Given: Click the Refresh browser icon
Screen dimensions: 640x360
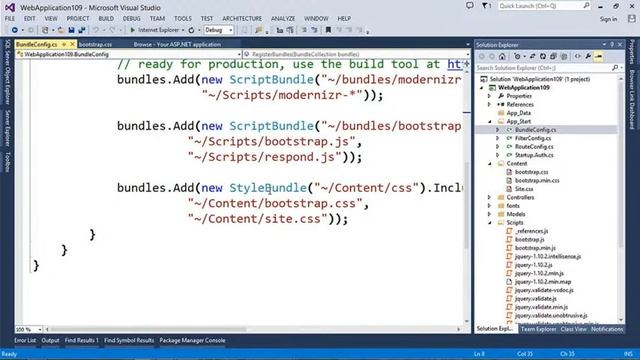Looking at the screenshot, I should (191, 30).
